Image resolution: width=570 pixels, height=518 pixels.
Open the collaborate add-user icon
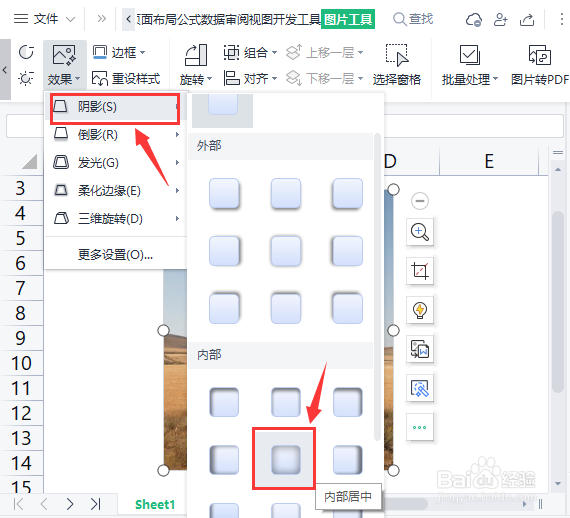[501, 19]
